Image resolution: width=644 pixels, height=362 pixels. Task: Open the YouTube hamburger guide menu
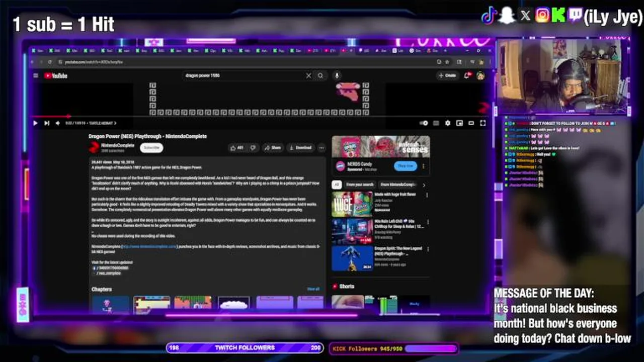36,76
